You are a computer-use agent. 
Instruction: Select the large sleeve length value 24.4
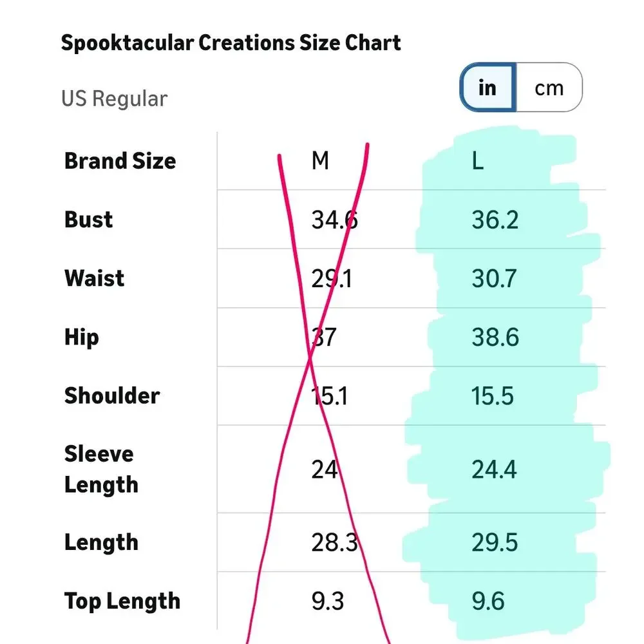click(494, 469)
